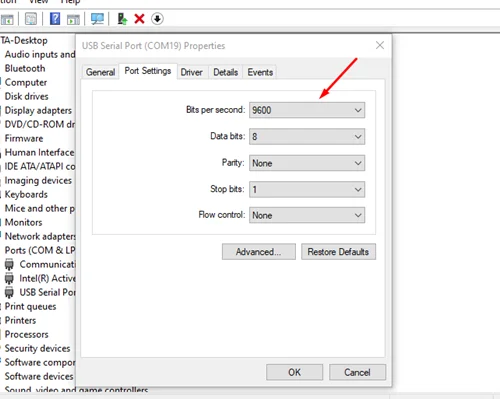
Task: Select the Port Settings tab
Action: click(x=148, y=71)
